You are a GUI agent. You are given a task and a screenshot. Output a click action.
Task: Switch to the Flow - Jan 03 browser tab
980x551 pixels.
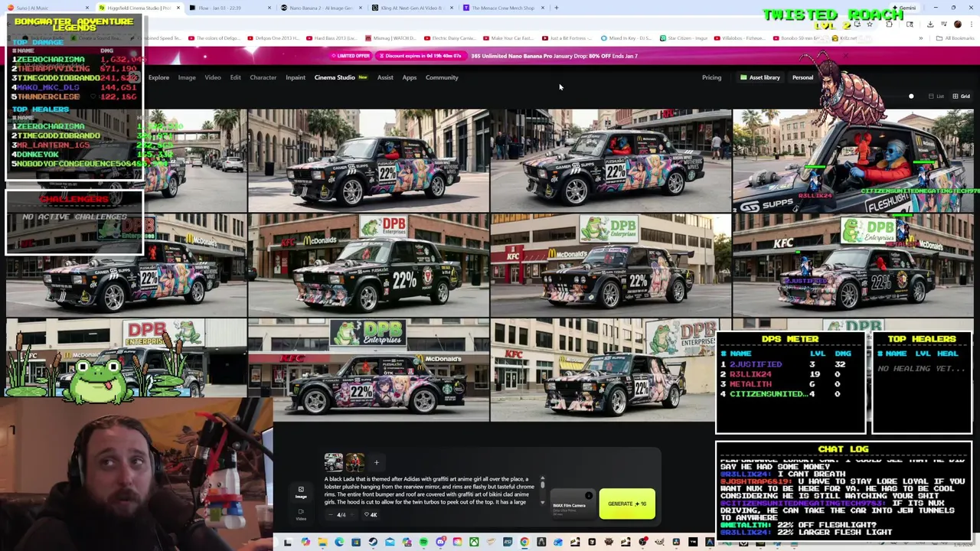[230, 8]
